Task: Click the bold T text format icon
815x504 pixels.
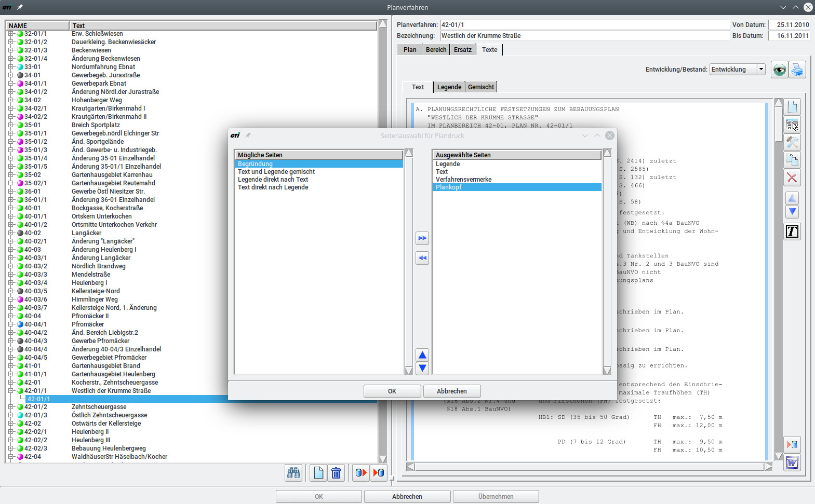Action: coord(792,231)
